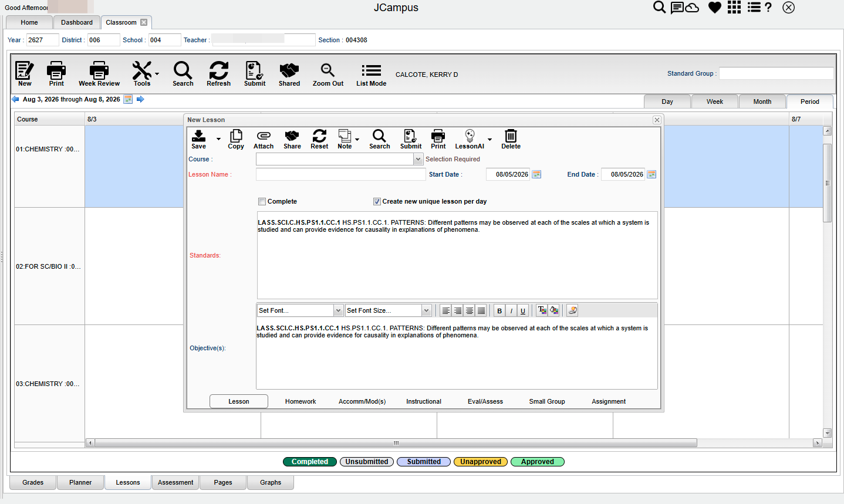Click the Approved status button
This screenshot has width=844, height=504.
(x=538, y=462)
